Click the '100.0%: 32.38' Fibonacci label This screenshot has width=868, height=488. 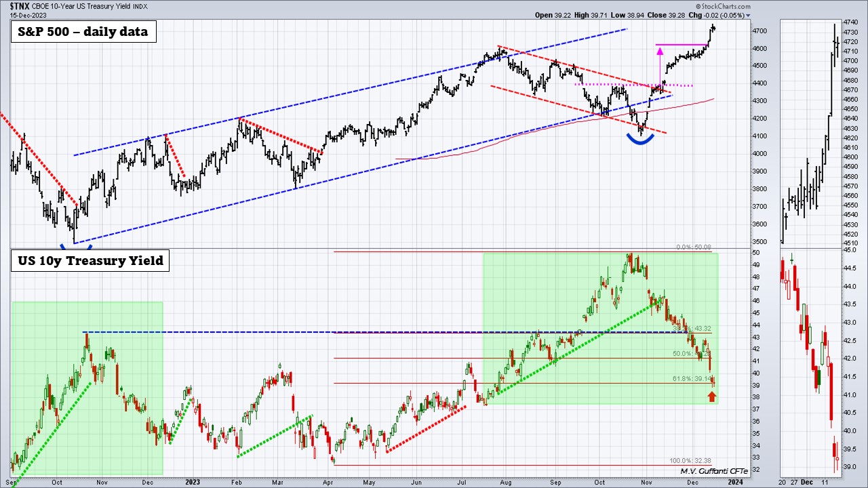coord(691,461)
